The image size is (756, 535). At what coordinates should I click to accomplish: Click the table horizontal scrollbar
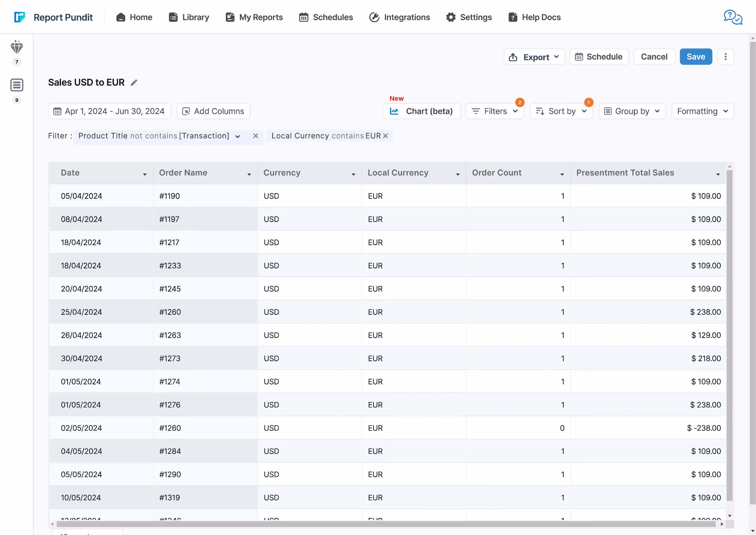[x=386, y=524]
